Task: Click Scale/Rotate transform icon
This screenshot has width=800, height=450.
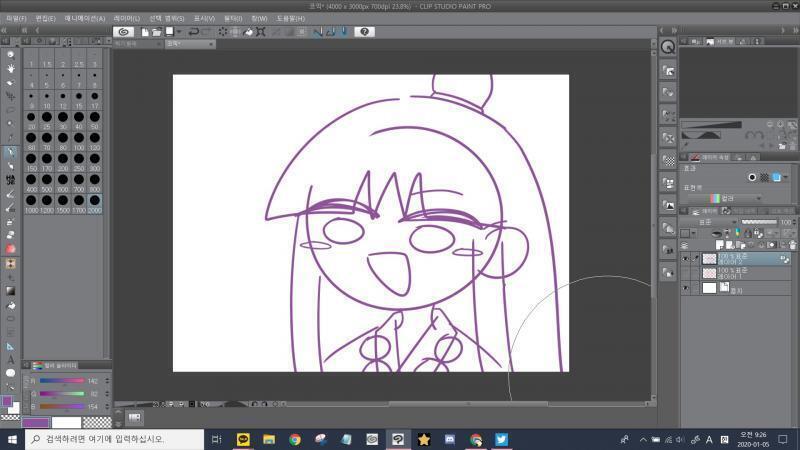Action: tap(261, 32)
